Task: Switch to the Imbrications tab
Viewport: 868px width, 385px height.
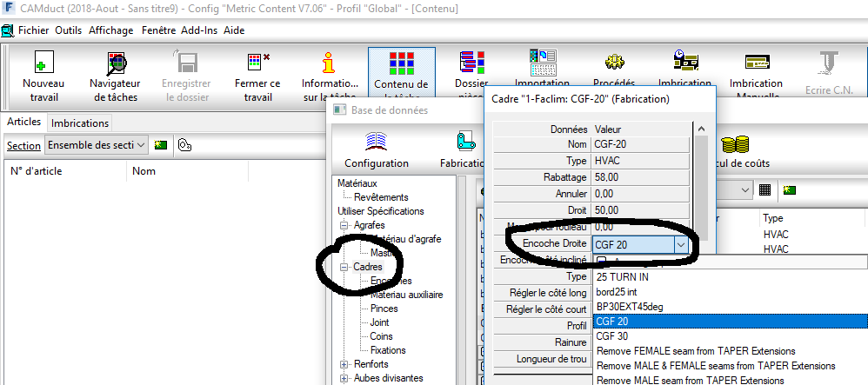Action: pyautogui.click(x=80, y=123)
